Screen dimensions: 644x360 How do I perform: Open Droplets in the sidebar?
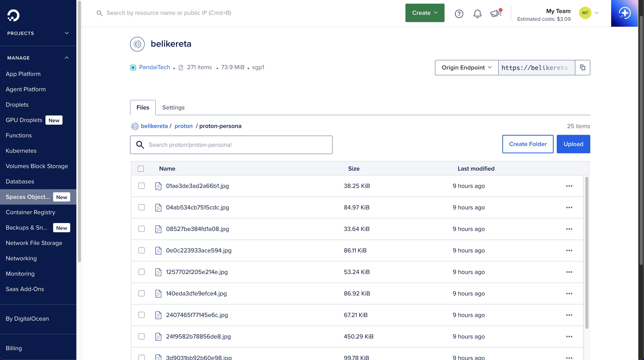coord(17,105)
